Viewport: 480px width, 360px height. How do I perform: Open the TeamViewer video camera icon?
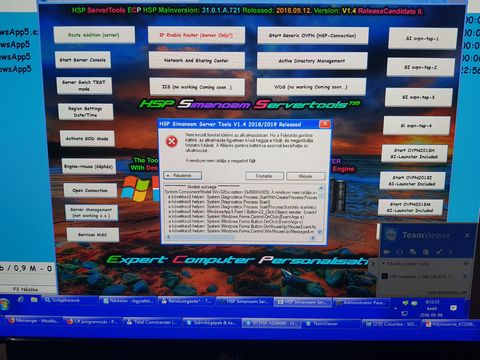(x=387, y=252)
